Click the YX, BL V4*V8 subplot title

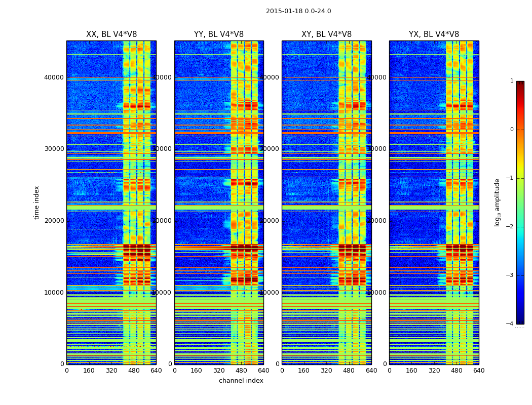pos(434,34)
